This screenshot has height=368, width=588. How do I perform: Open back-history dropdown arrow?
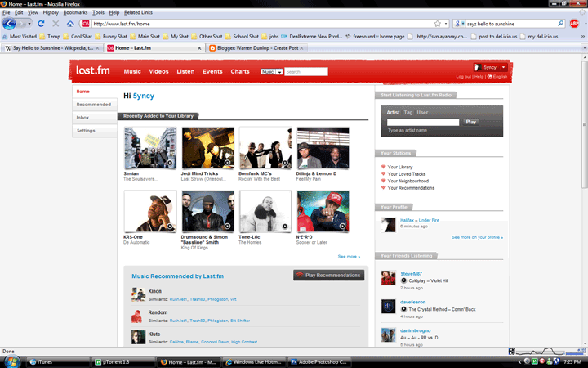click(x=29, y=24)
